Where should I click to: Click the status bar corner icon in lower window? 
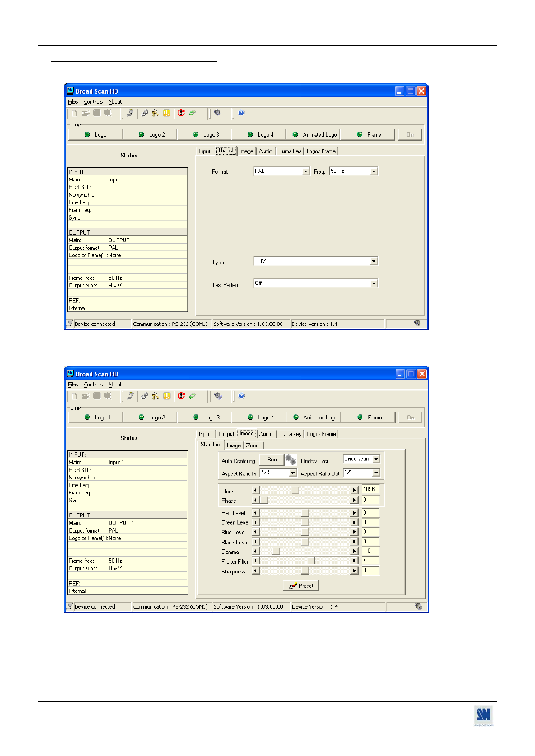tap(418, 606)
